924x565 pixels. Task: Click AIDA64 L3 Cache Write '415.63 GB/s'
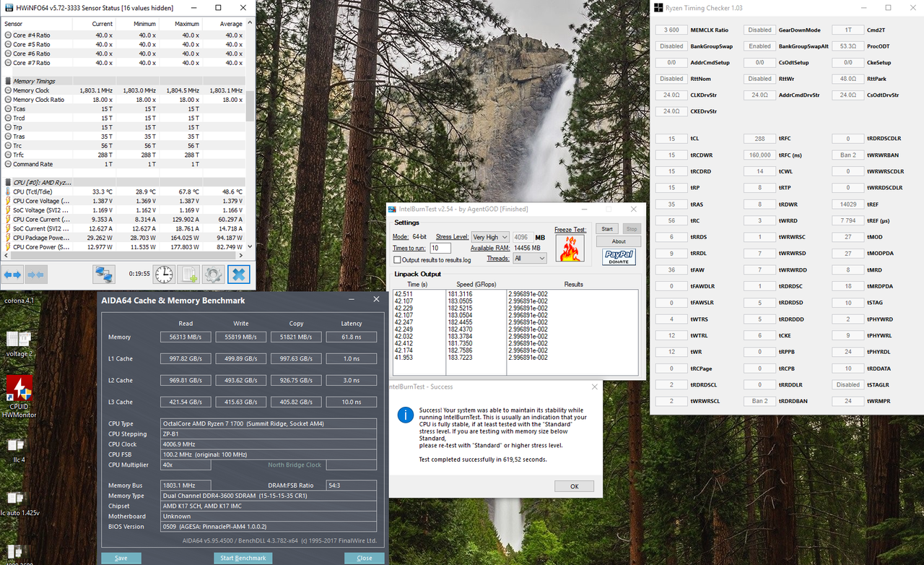[x=240, y=402]
